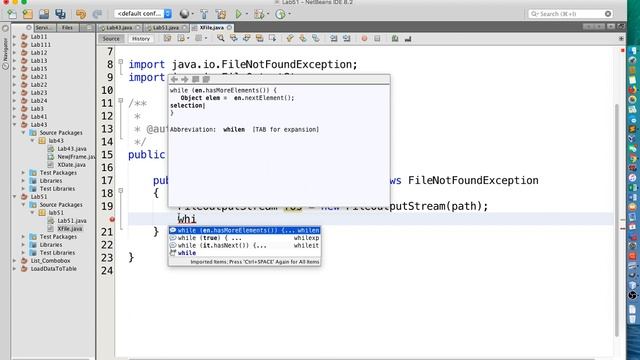Click the editor vertical scrollbar

(x=618, y=220)
